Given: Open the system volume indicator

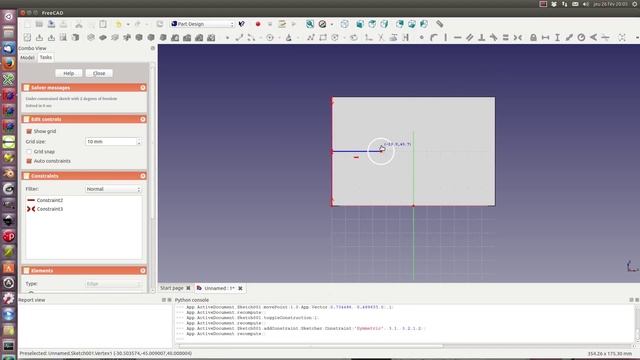Looking at the screenshot, I should 586,4.
